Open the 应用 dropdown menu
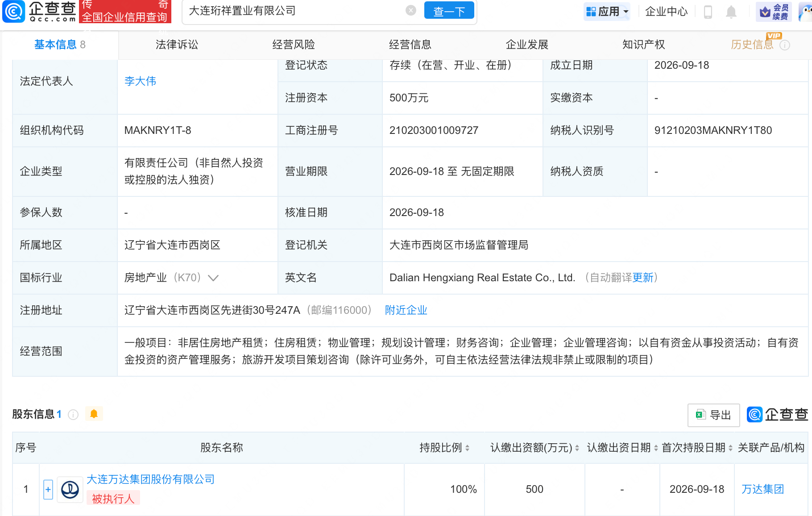Viewport: 812px width, 516px height. pos(607,12)
